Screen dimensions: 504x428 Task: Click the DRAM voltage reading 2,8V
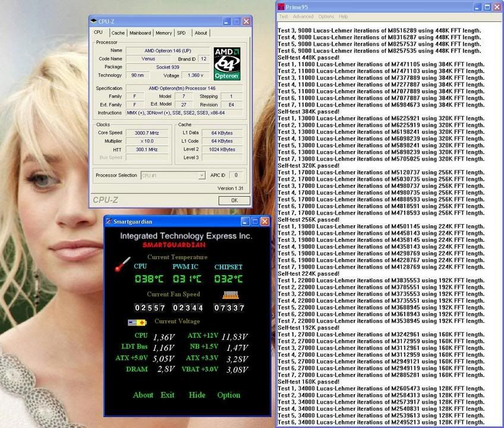point(166,369)
